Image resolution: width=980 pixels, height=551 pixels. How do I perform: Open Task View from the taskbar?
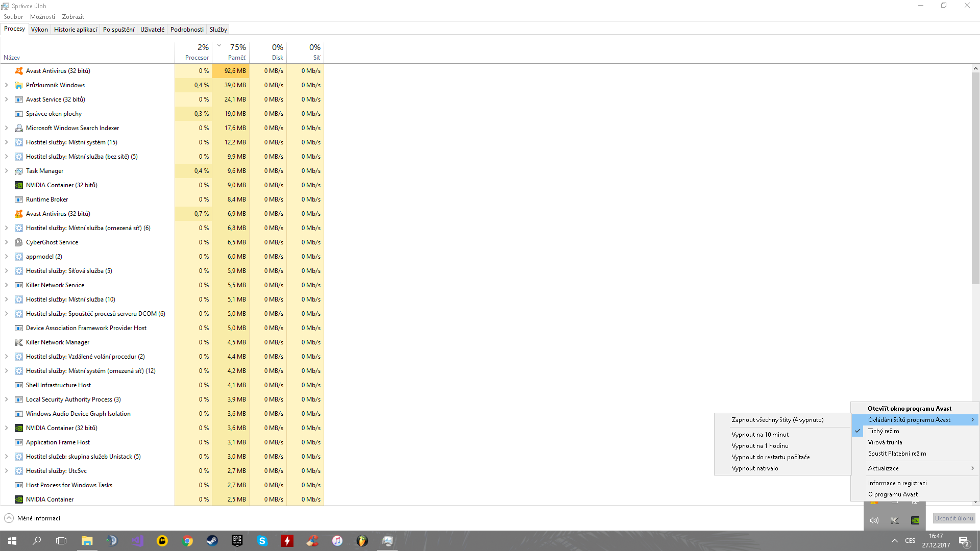tap(61, 541)
